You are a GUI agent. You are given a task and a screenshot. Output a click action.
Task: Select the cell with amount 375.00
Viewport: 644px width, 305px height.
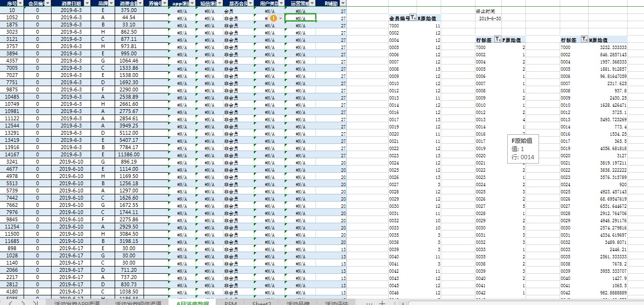point(129,10)
